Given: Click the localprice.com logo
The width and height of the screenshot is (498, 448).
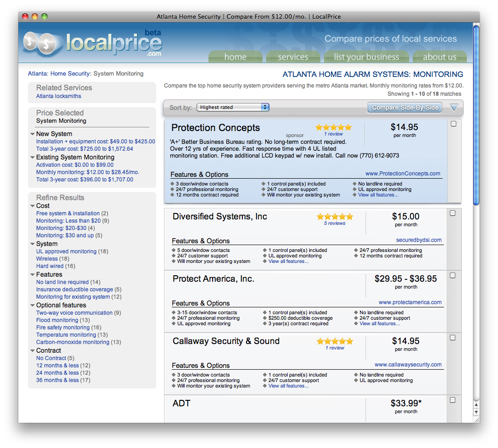Looking at the screenshot, I should coord(93,43).
